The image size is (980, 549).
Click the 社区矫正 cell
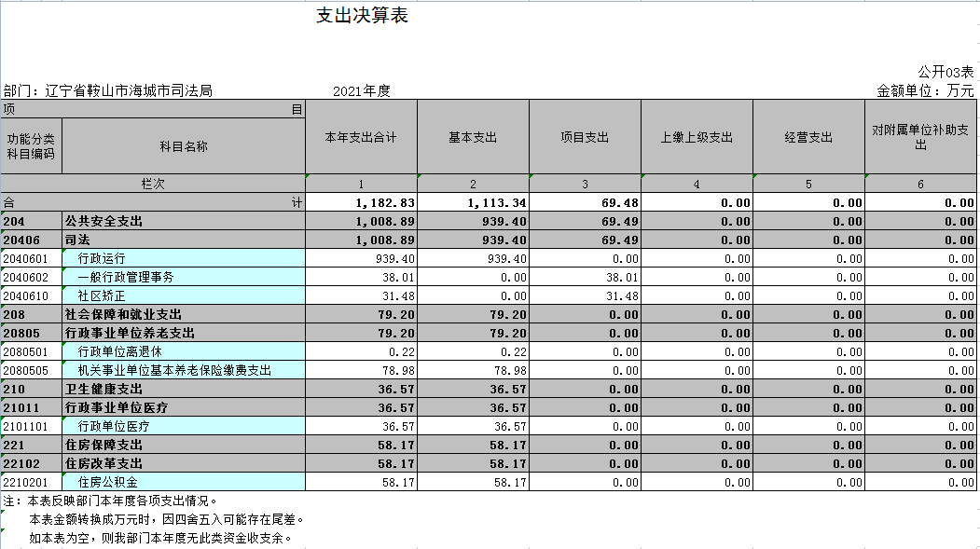click(184, 296)
